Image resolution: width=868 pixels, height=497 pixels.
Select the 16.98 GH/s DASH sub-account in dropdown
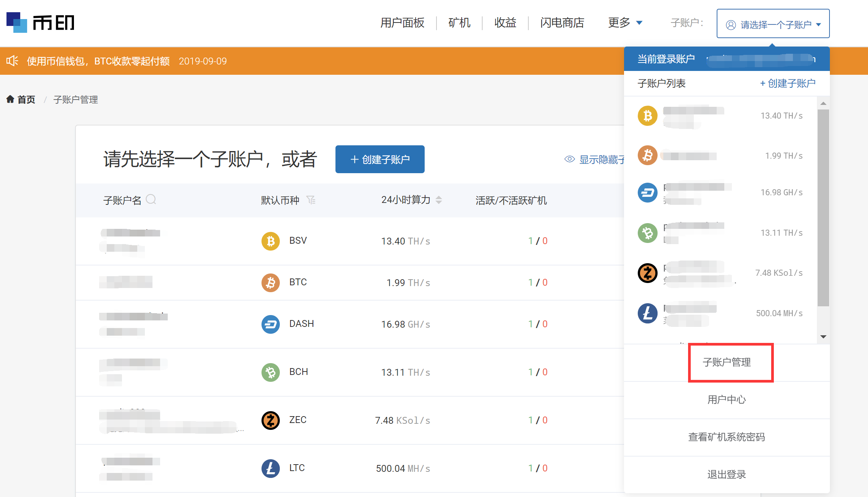[x=720, y=193]
